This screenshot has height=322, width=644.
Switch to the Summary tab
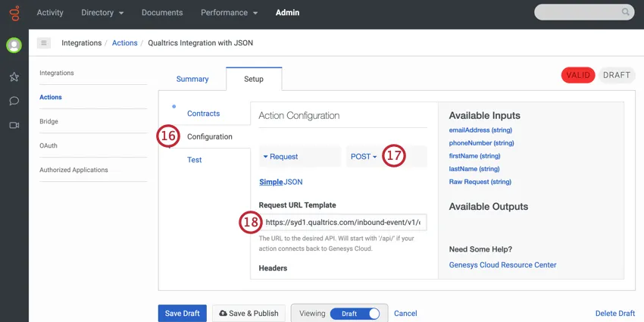[192, 80]
